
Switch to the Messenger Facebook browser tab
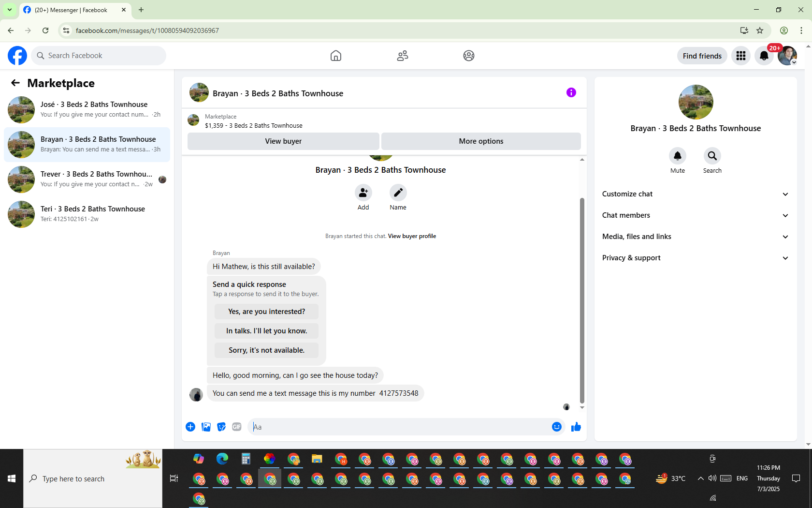(x=75, y=10)
